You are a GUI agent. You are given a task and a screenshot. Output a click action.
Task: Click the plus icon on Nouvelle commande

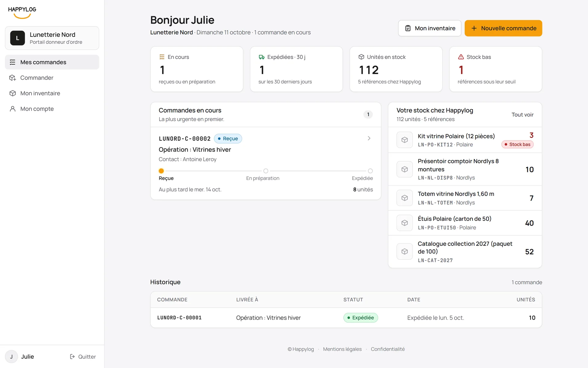pos(474,28)
